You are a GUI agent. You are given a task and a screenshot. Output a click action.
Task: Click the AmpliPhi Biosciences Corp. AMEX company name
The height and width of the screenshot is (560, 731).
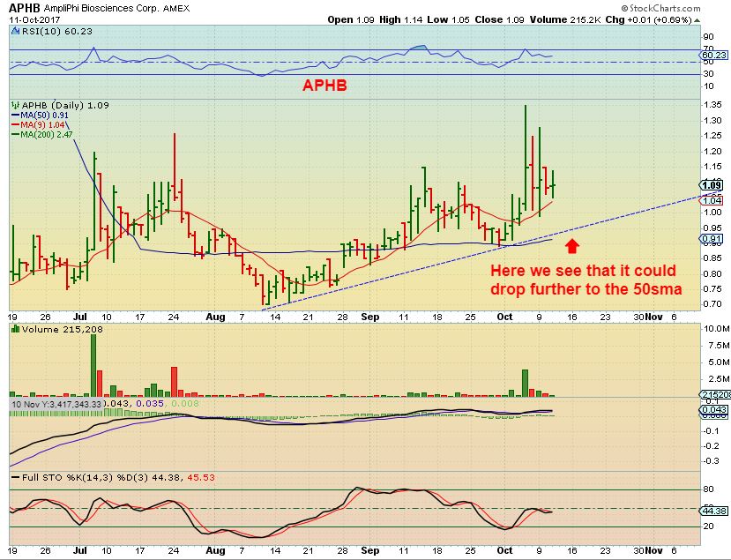[116, 9]
